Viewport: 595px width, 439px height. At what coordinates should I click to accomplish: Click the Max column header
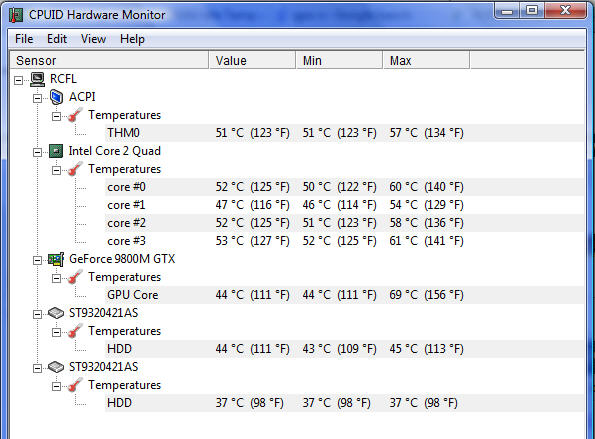(426, 60)
